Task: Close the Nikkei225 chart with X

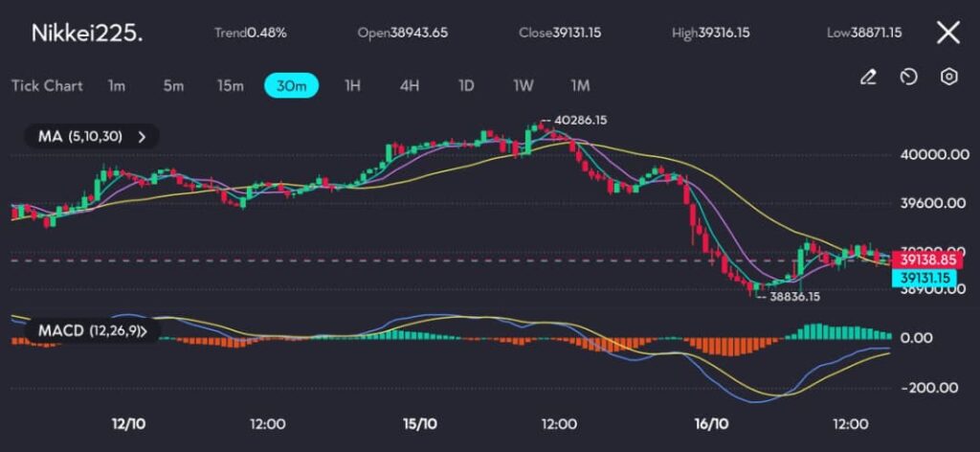Action: pos(947,34)
